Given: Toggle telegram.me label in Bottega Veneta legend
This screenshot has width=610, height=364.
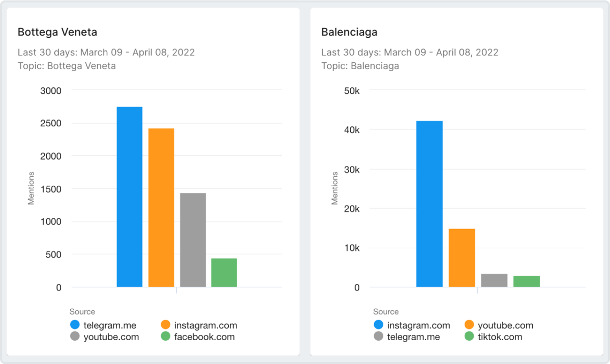Looking at the screenshot, I should [x=110, y=325].
